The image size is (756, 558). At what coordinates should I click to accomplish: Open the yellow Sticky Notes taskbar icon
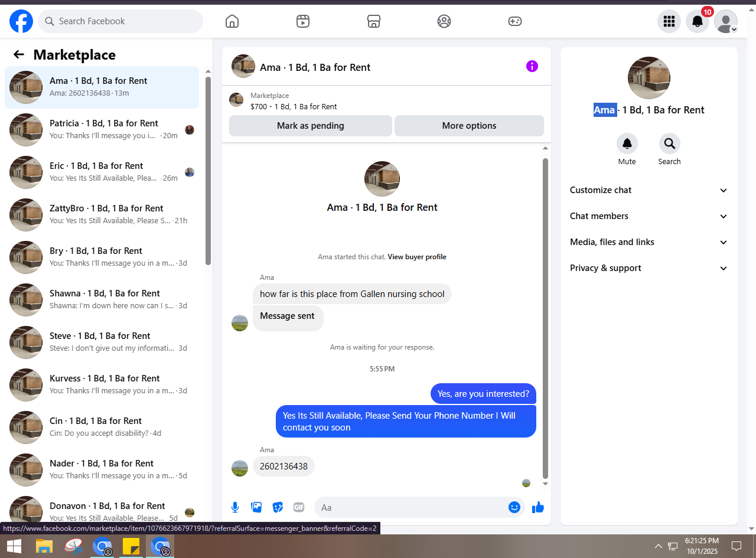pyautogui.click(x=131, y=546)
